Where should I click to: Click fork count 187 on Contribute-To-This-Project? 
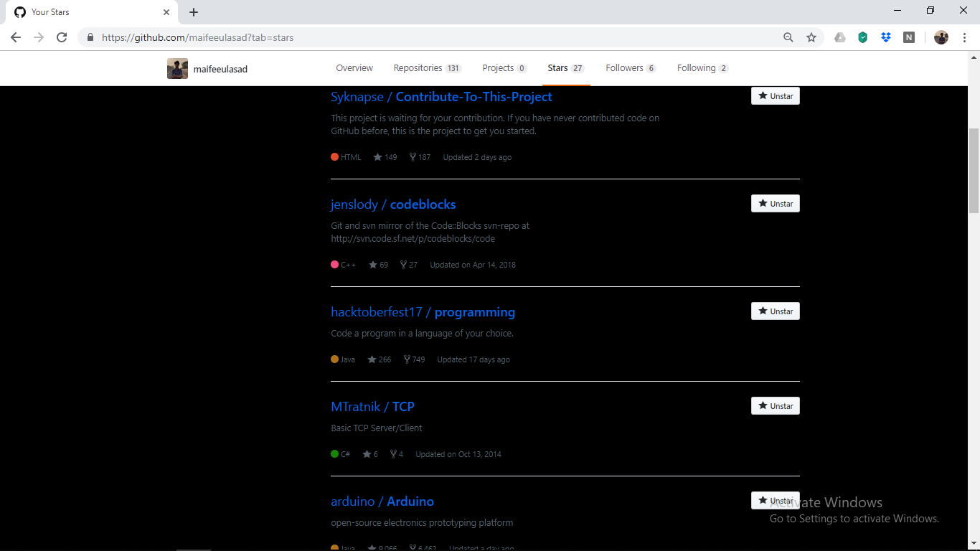pos(420,157)
